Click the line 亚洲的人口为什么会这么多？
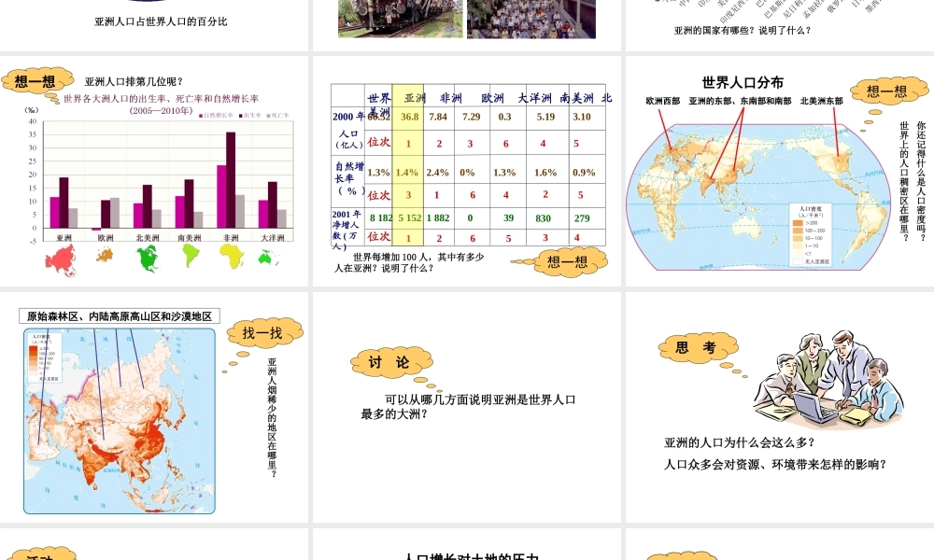 tap(739, 442)
